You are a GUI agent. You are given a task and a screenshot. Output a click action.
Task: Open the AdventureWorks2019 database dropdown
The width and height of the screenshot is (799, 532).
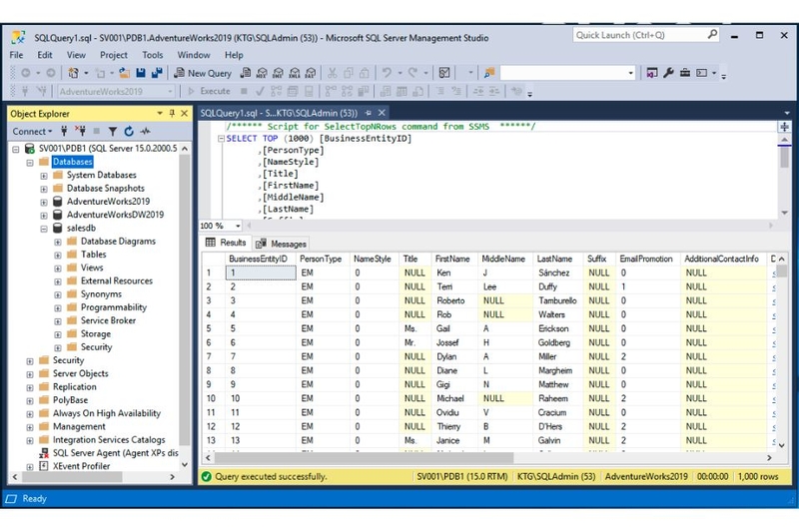[x=170, y=92]
